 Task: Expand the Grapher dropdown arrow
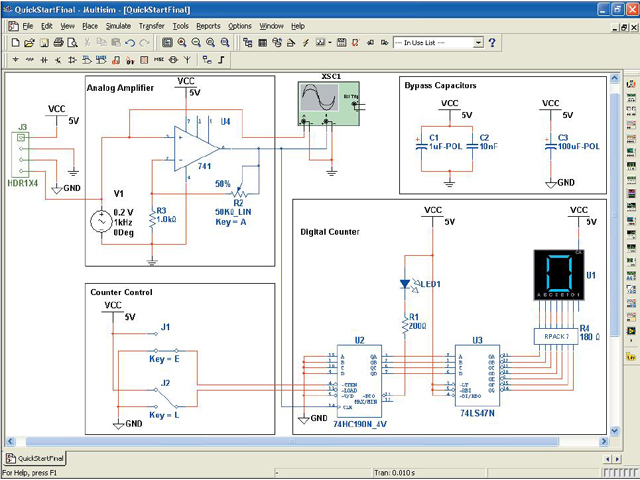coord(329,42)
